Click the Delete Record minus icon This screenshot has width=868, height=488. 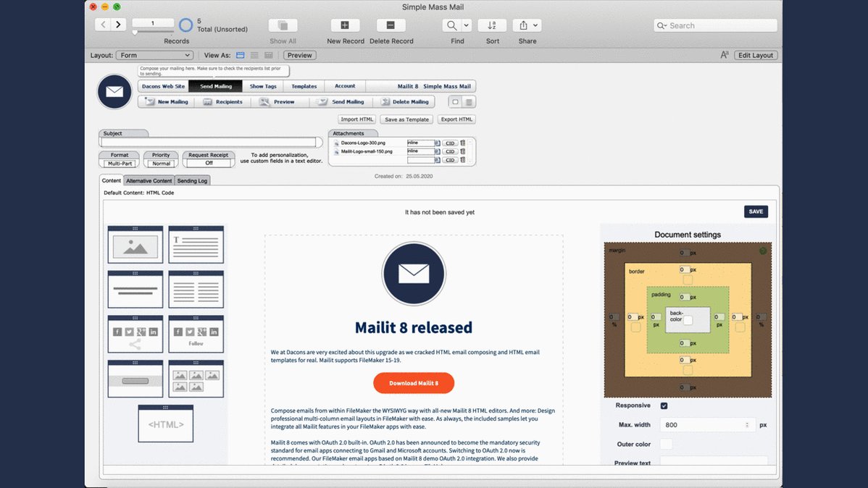click(x=391, y=25)
